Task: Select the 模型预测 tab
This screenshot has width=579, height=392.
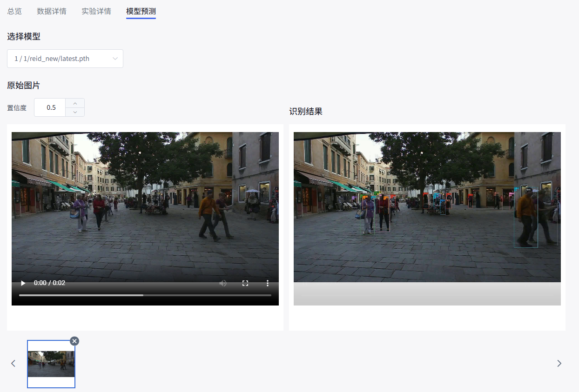Action: click(141, 11)
